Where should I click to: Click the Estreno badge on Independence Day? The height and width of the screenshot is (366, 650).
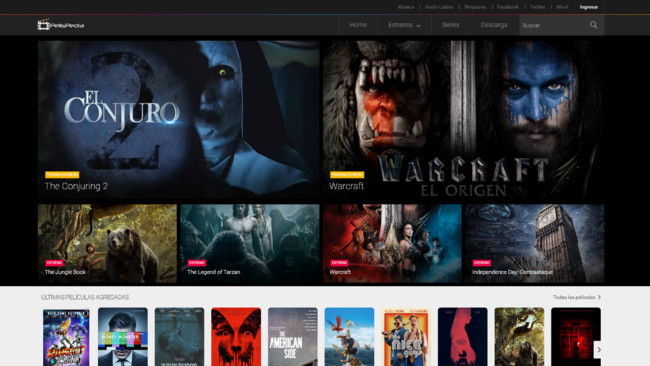click(x=481, y=263)
